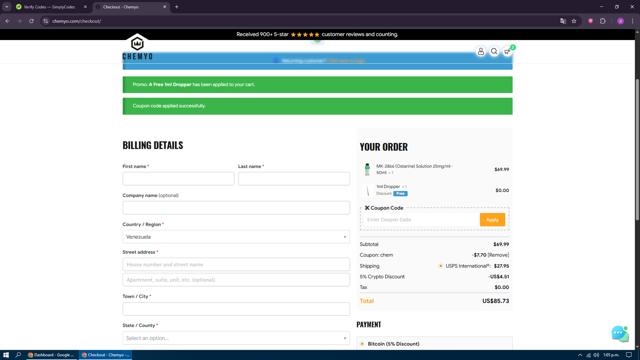Image resolution: width=640 pixels, height=360 pixels.
Task: Click the browser address bar URL
Action: tap(77, 21)
